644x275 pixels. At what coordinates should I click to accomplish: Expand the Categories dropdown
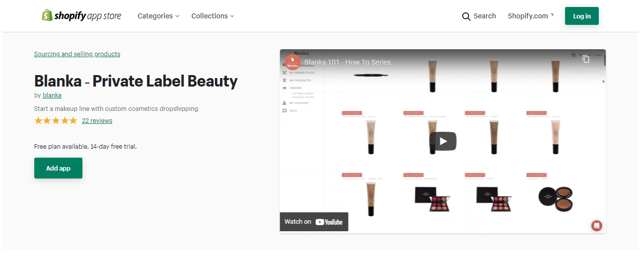pyautogui.click(x=158, y=16)
